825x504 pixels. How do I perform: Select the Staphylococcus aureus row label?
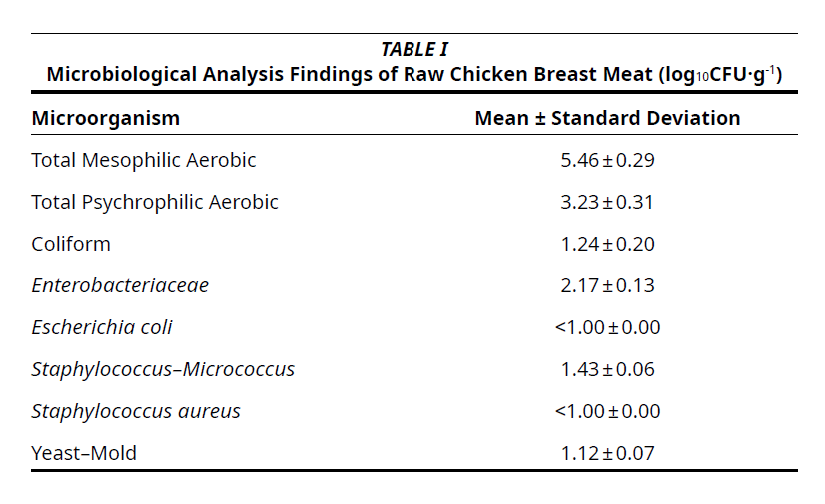pos(136,411)
